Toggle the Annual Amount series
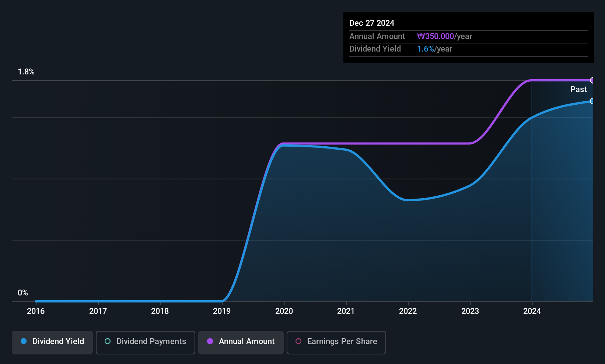Image resolution: width=605 pixels, height=364 pixels. (x=241, y=342)
